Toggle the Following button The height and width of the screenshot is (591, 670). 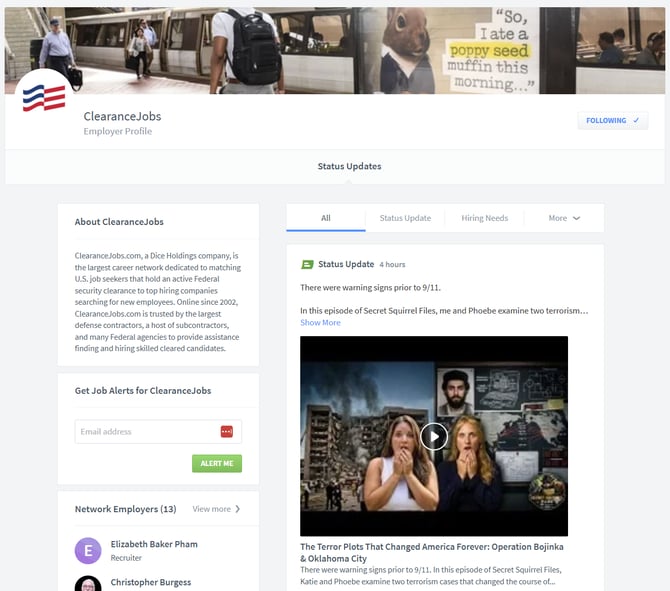612,121
